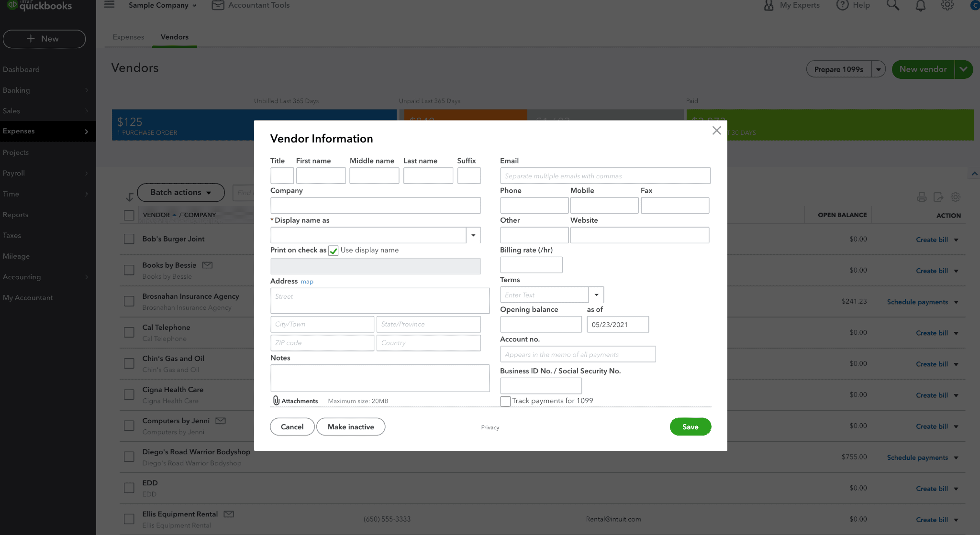This screenshot has width=980, height=535.
Task: Expand the New vendor dropdown arrow
Action: coord(964,69)
